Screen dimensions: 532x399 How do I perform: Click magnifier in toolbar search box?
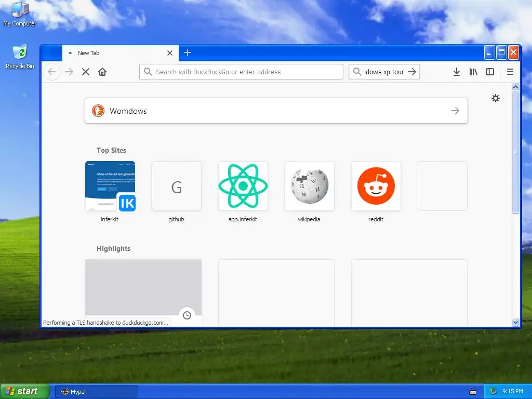click(x=357, y=72)
